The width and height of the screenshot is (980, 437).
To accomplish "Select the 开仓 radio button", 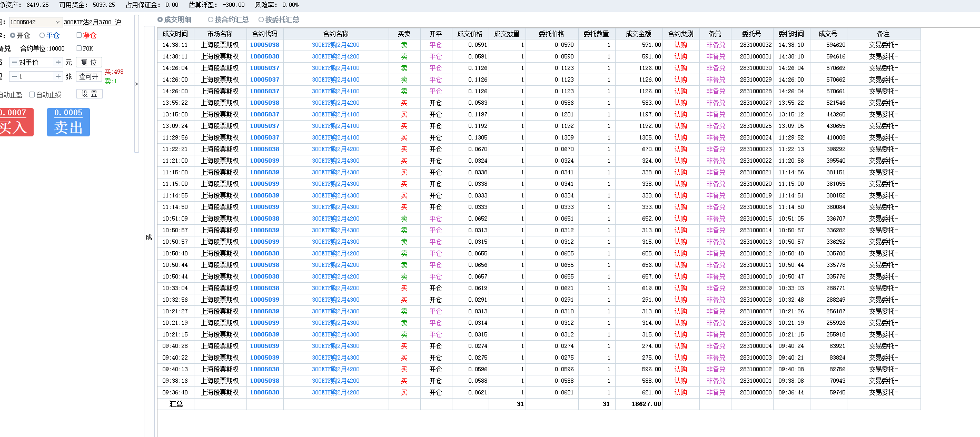I will pyautogui.click(x=13, y=35).
